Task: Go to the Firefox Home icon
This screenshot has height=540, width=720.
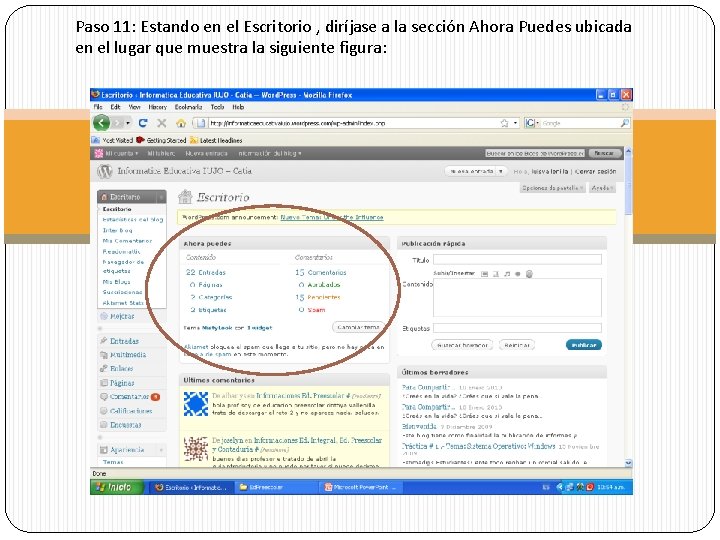Action: tap(181, 123)
